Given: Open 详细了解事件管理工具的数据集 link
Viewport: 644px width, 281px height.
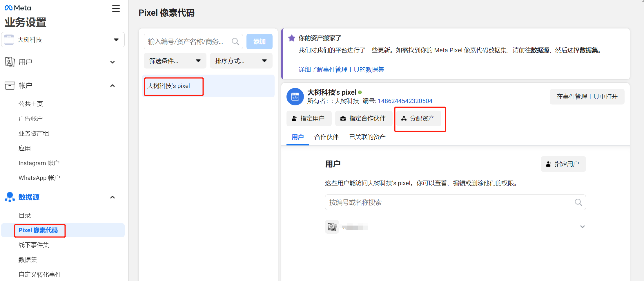Looking at the screenshot, I should pos(341,69).
